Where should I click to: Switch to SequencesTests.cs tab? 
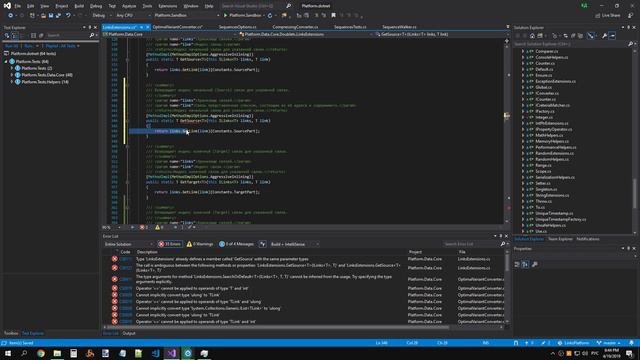(x=350, y=27)
